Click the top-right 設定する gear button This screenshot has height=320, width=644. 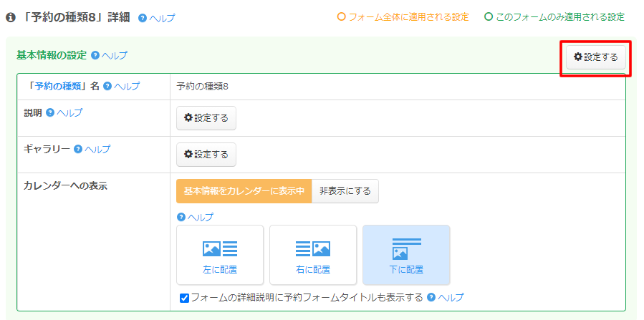coord(596,57)
